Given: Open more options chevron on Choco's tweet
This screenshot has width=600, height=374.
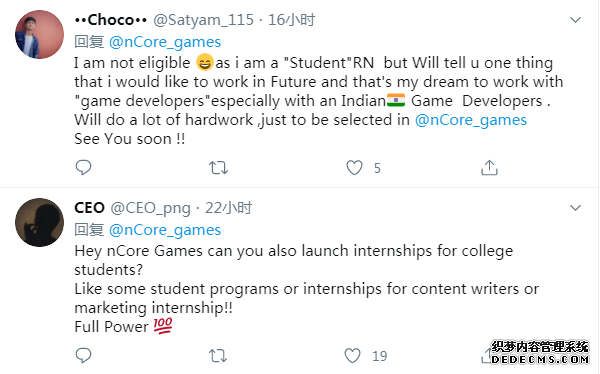Looking at the screenshot, I should pyautogui.click(x=575, y=20).
